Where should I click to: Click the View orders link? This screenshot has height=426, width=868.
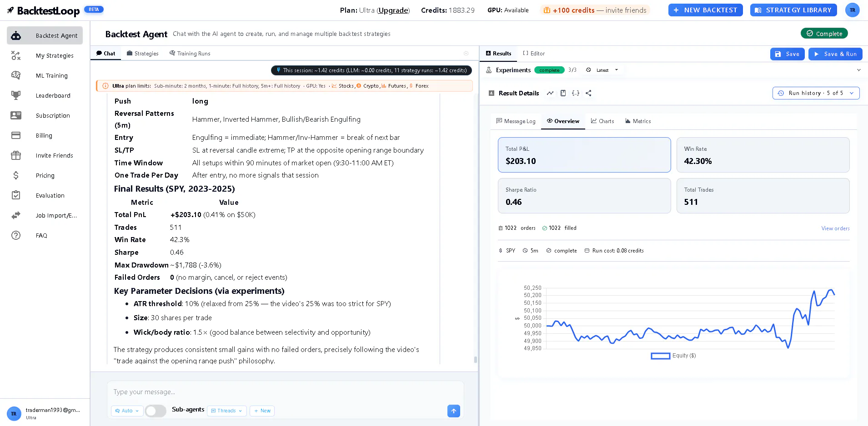point(835,228)
